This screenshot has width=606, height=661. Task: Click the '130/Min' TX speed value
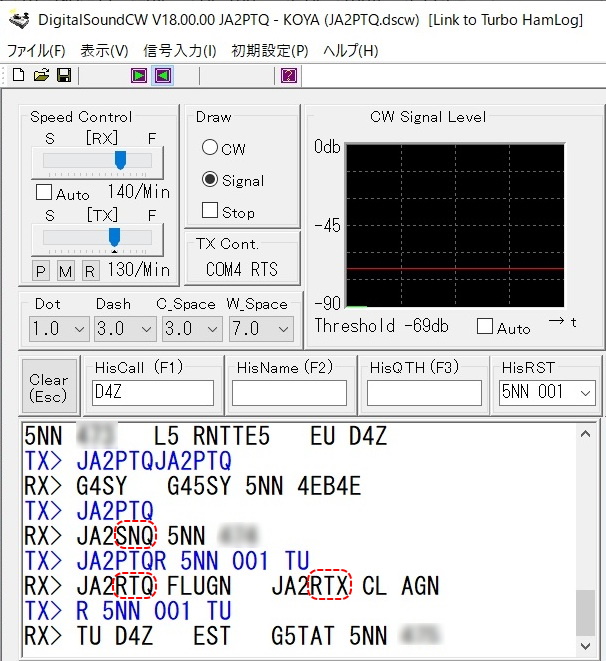139,270
